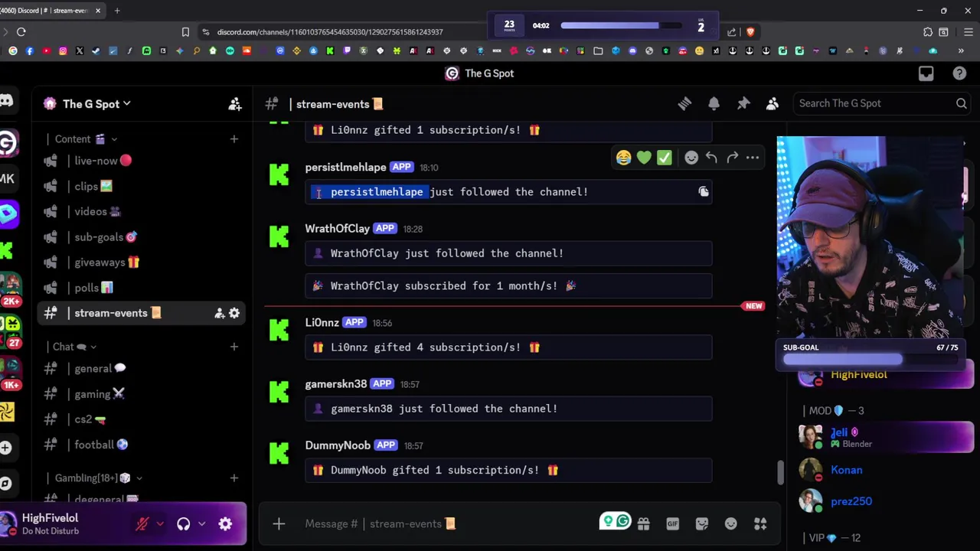Screen dimensions: 980x551
Task: Open the gaming channel
Action: [142, 394]
